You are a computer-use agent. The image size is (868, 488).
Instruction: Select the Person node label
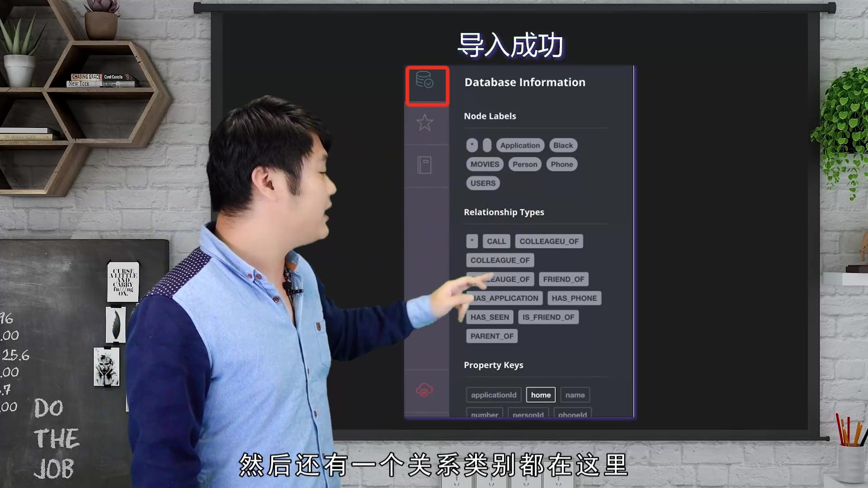(525, 164)
